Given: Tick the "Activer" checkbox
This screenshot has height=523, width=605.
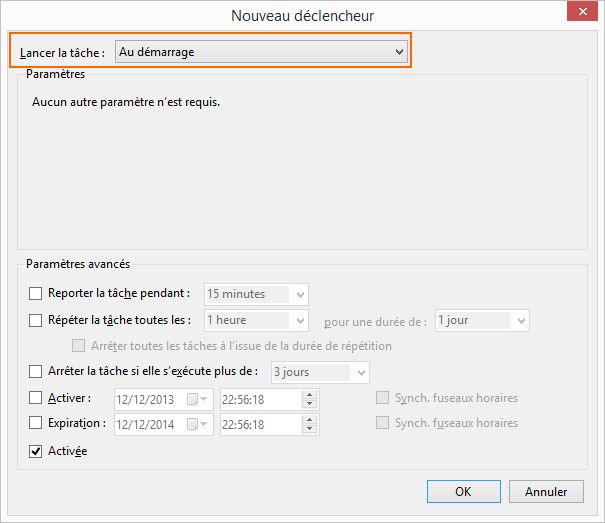Looking at the screenshot, I should pyautogui.click(x=35, y=398).
